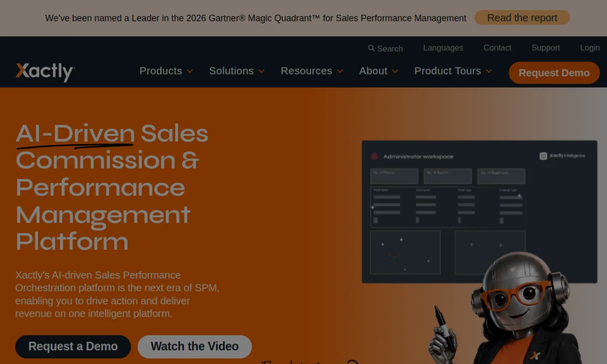Expand the About chevron arrow
Screen dimensions: 607x364
[395, 72]
